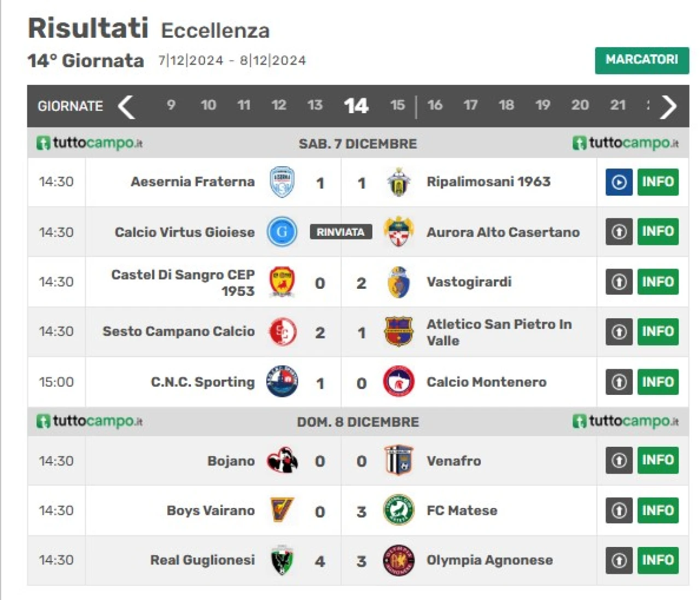This screenshot has height=600, width=700.
Task: Open INFO for Boys Vairano match
Action: pos(658,510)
